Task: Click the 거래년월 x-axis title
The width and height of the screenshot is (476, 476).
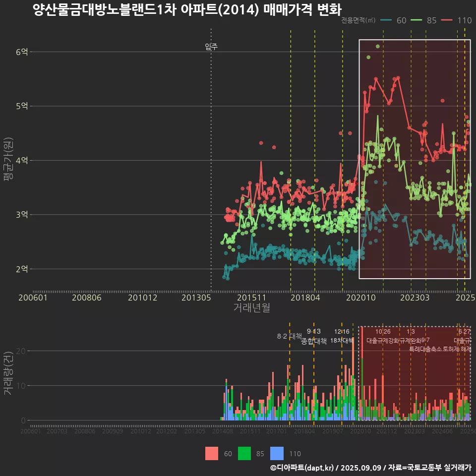Action: click(252, 307)
